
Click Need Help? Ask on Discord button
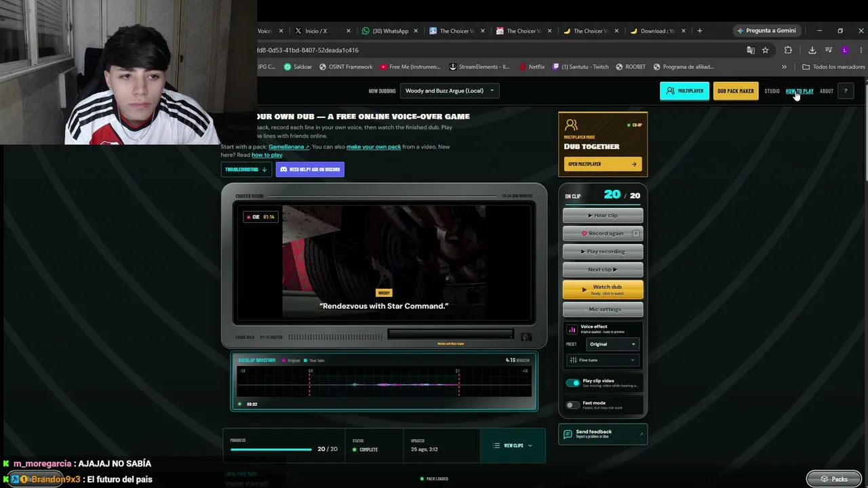tap(310, 169)
